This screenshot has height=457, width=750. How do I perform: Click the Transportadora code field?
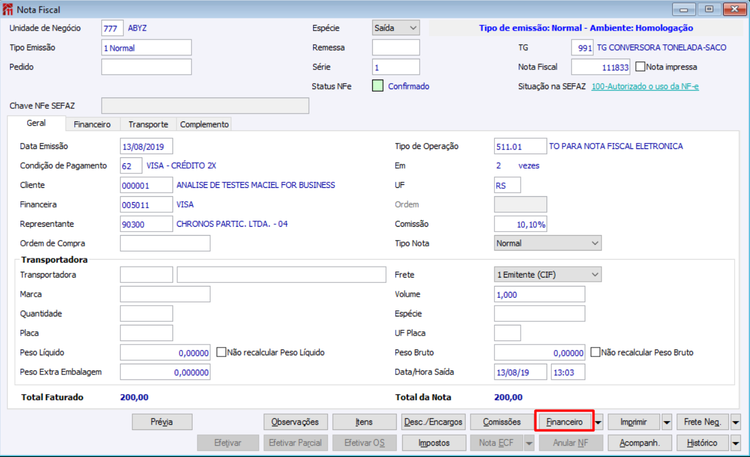146,275
